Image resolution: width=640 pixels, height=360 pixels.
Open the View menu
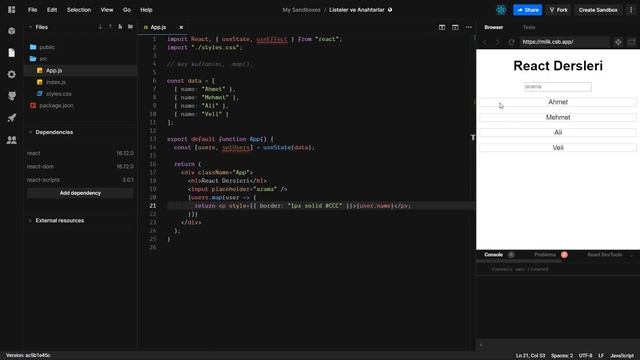coord(107,10)
